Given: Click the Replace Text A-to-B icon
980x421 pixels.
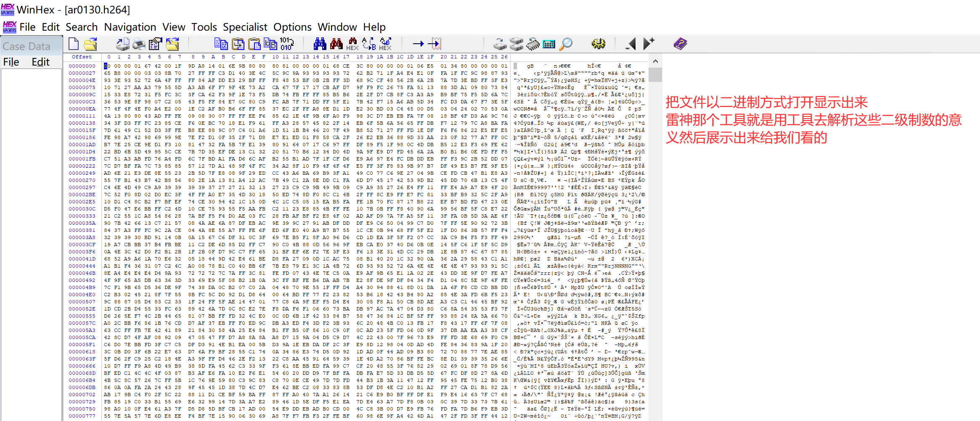Looking at the screenshot, I should click(x=369, y=44).
